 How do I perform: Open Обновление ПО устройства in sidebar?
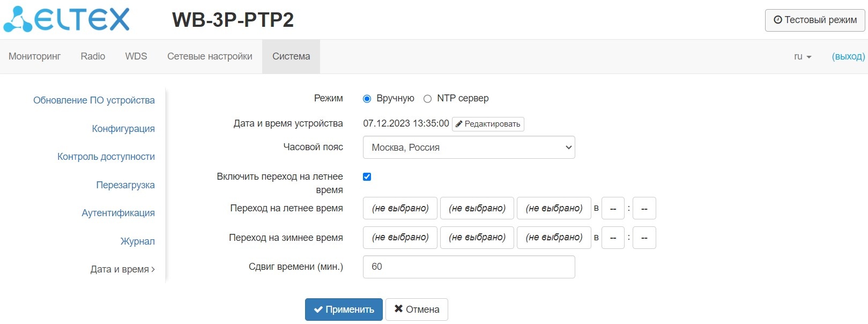(94, 100)
